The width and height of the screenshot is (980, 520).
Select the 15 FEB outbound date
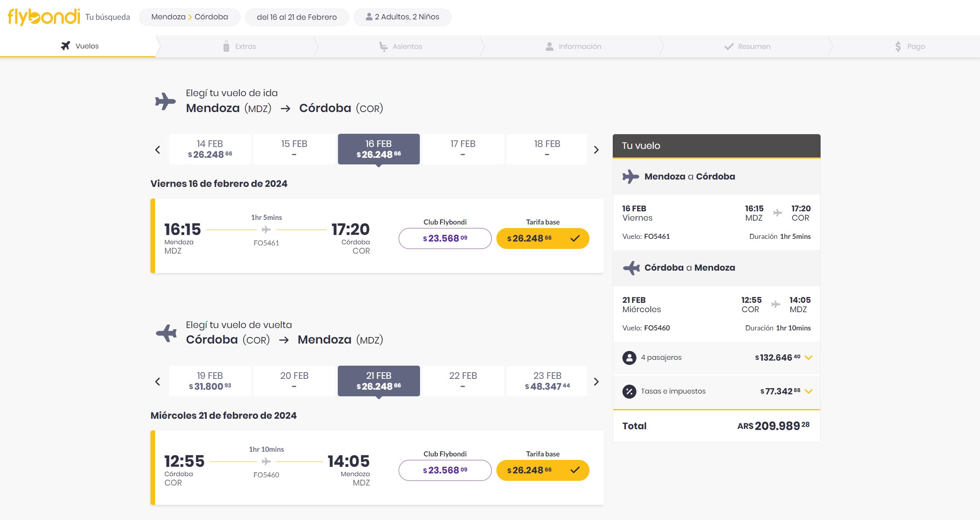(x=294, y=149)
